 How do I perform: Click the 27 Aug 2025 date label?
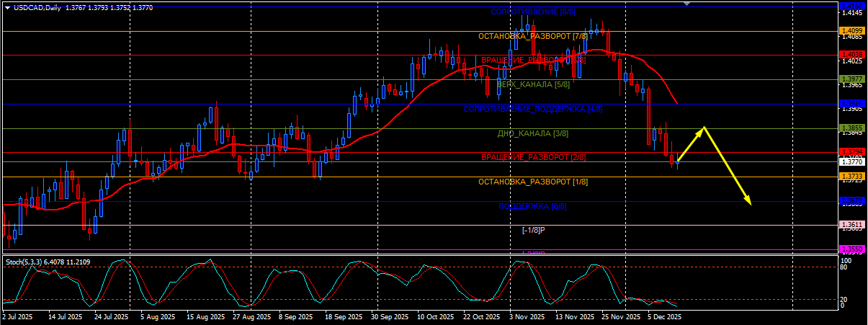pyautogui.click(x=251, y=316)
